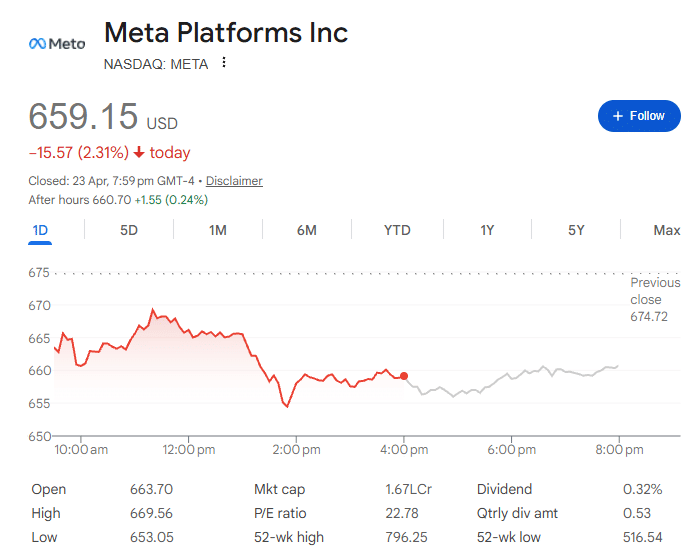Screen dimensions: 697x556
Task: Click the Previous close label on chart
Action: click(654, 291)
